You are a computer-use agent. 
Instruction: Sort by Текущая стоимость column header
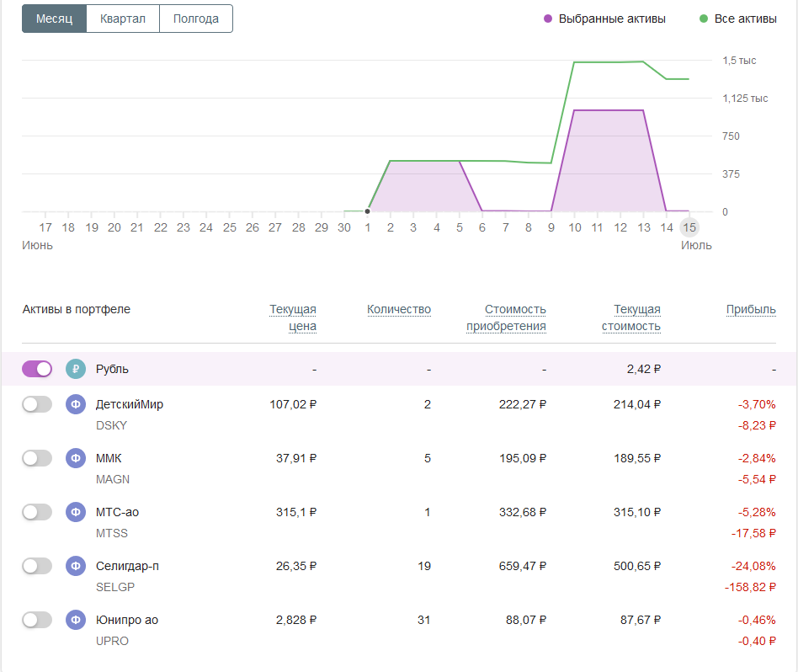click(631, 317)
